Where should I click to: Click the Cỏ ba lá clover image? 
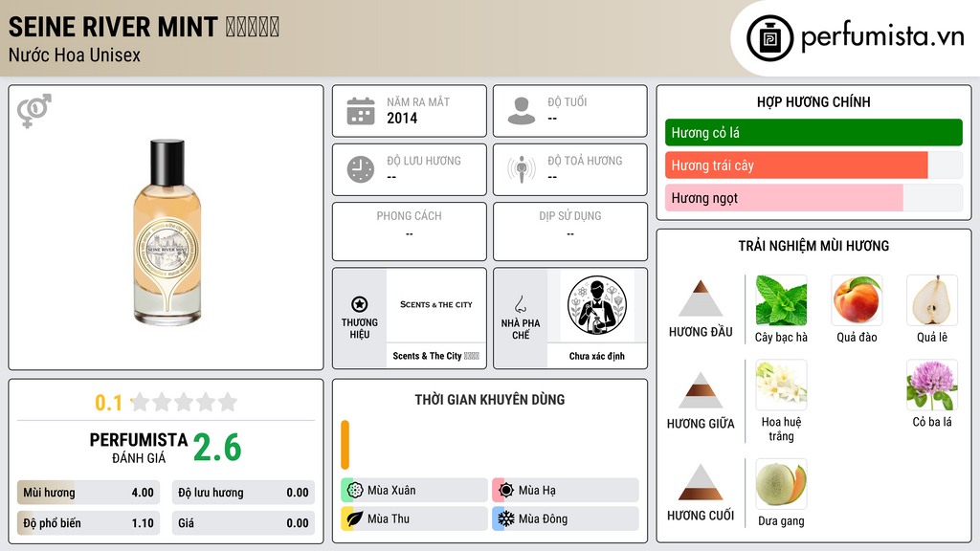pos(932,385)
